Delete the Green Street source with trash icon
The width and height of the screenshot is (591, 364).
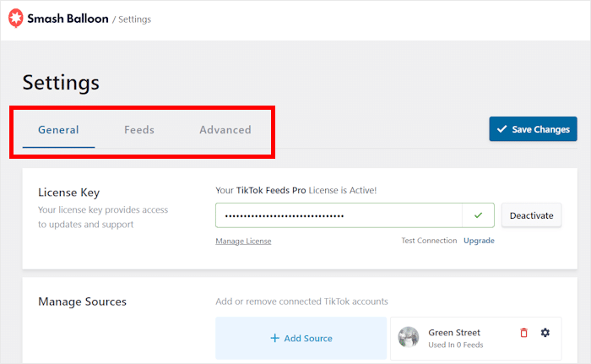[x=523, y=333]
